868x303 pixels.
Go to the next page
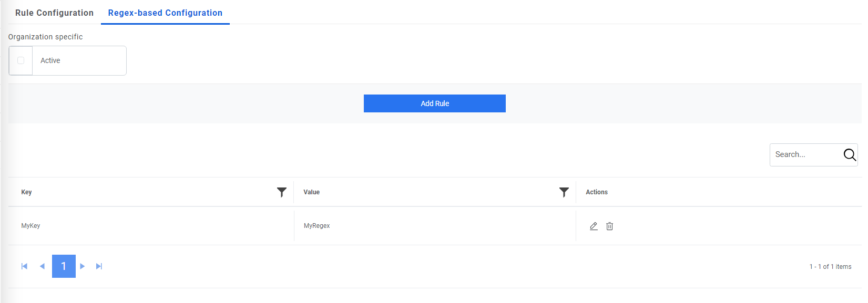pos(82,266)
